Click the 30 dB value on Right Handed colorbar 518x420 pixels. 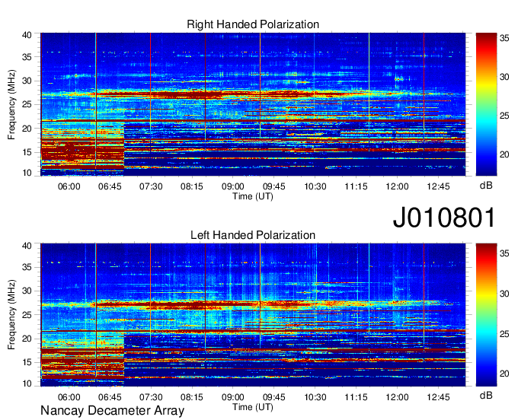pyautogui.click(x=504, y=77)
